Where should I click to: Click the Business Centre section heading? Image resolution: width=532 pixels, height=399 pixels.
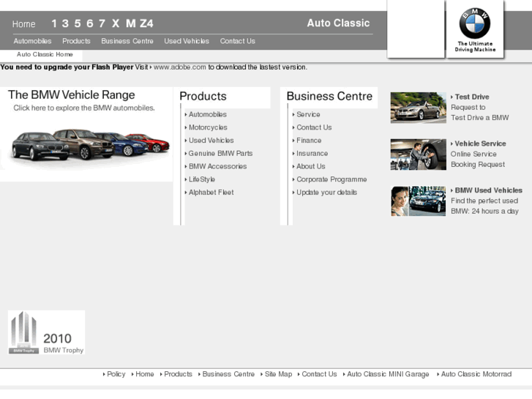(329, 97)
